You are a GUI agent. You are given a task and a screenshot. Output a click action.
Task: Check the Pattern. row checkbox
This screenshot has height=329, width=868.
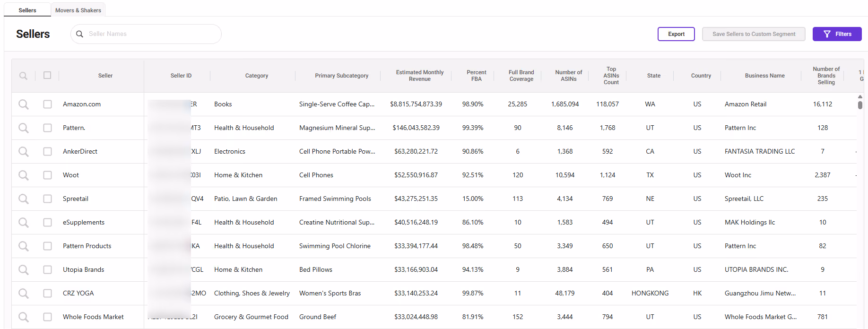(x=47, y=128)
